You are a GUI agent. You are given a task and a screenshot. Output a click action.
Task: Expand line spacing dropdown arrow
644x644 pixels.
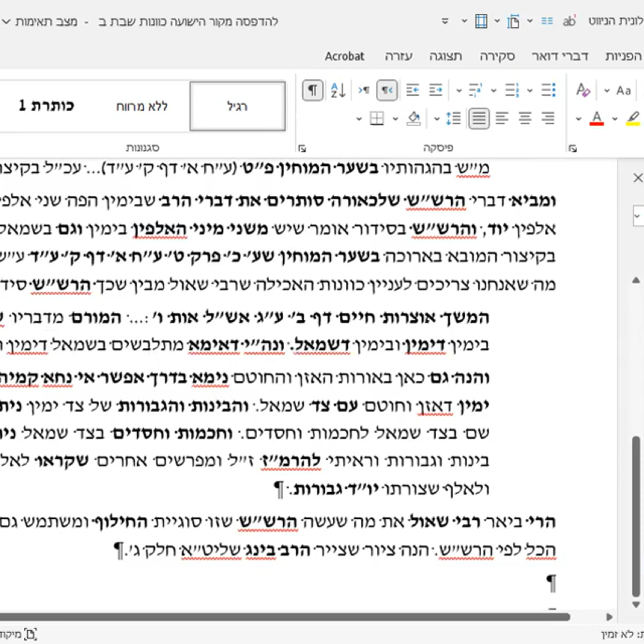(x=437, y=119)
